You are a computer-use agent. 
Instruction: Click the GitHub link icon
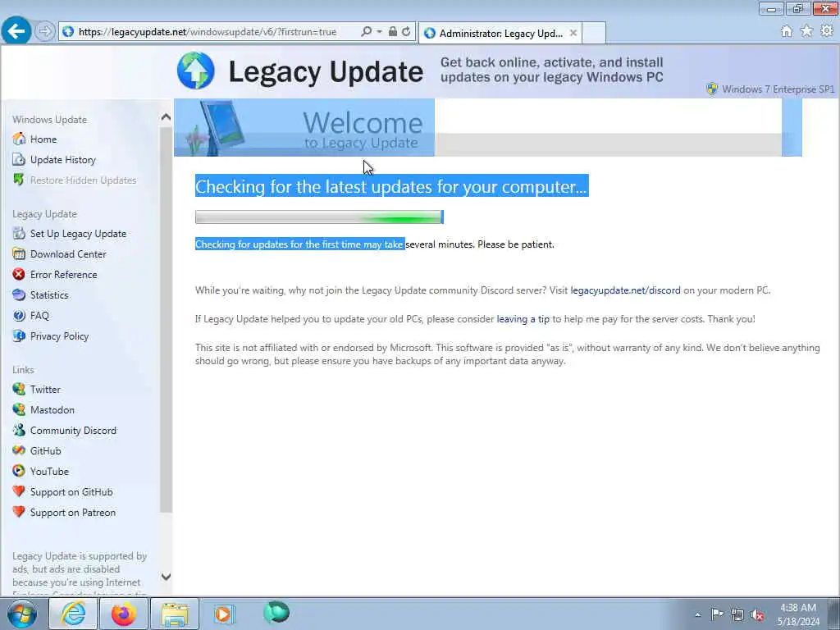[x=19, y=450]
